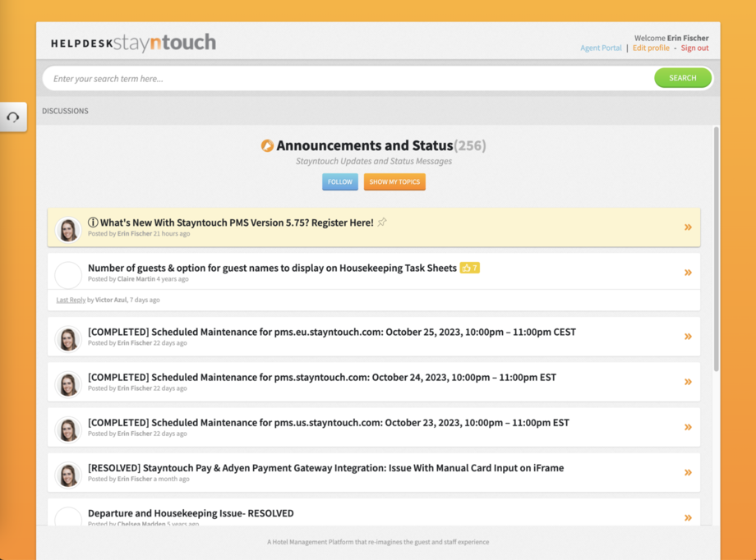Open pms.eu.stayntouch.com October 25 maintenance topic

332,332
